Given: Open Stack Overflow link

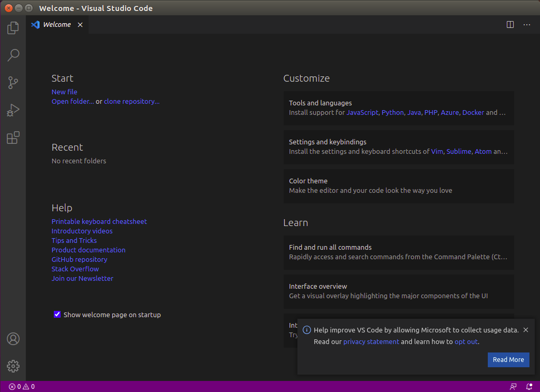Looking at the screenshot, I should (x=75, y=269).
